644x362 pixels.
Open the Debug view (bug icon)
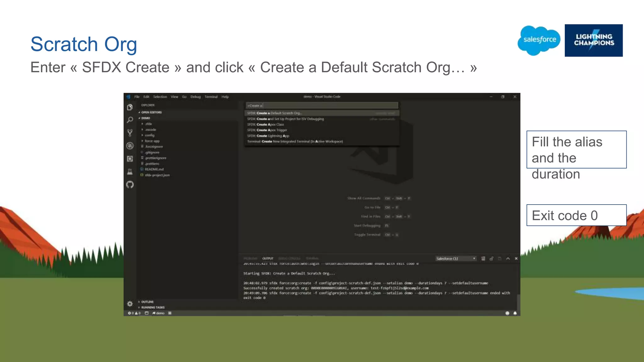(x=130, y=145)
